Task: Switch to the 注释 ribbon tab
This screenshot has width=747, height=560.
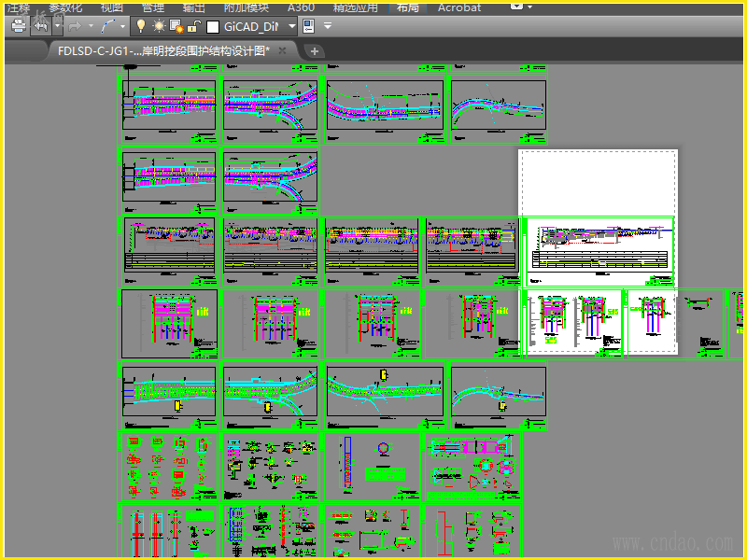Action: [19, 8]
